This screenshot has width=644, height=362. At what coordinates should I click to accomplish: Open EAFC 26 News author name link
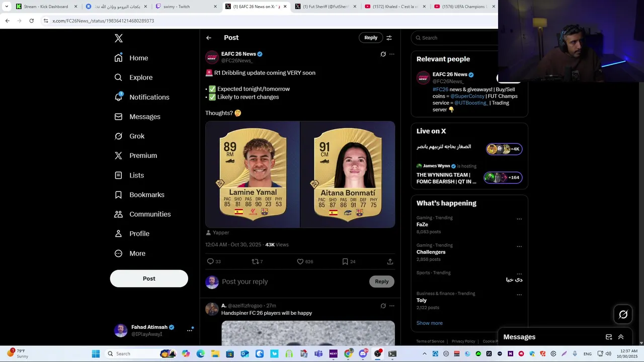click(x=238, y=54)
